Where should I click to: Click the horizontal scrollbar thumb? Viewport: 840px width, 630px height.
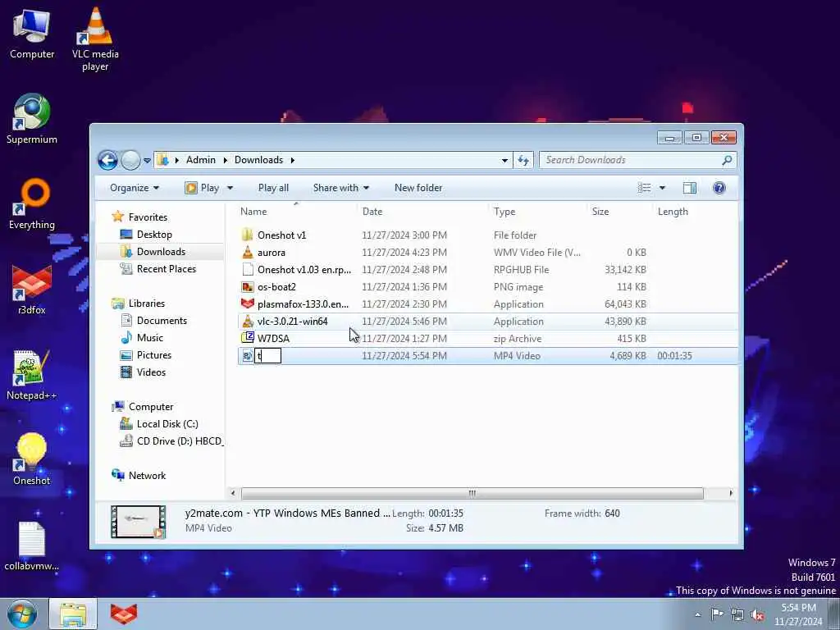click(472, 493)
